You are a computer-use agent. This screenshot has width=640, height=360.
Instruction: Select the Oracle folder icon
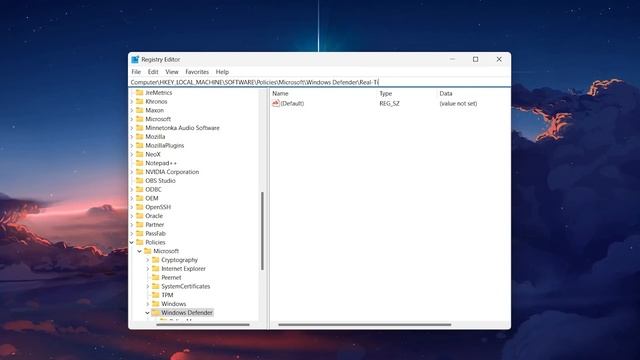pos(140,216)
